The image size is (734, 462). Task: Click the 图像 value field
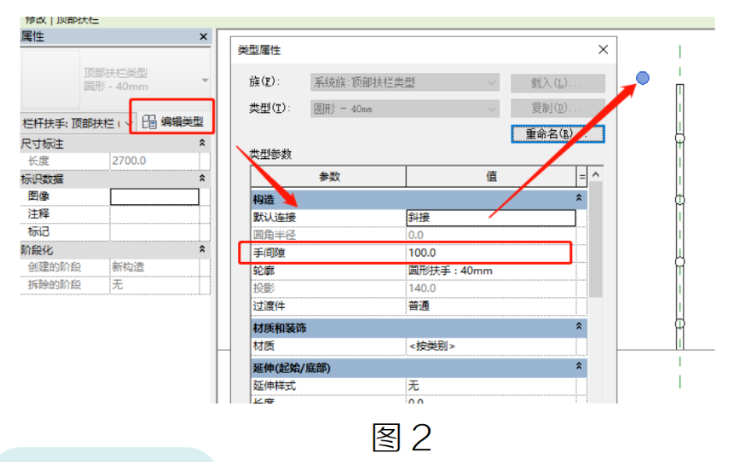coord(154,197)
